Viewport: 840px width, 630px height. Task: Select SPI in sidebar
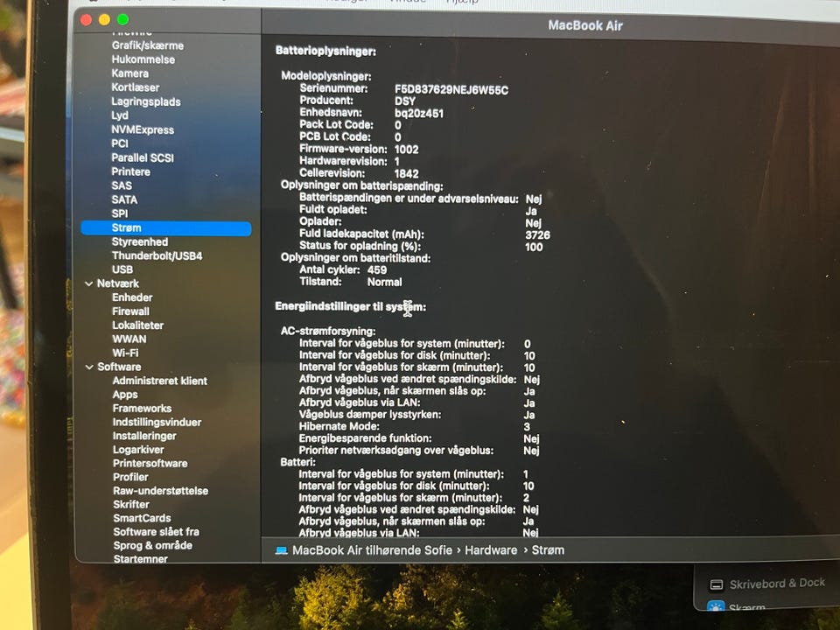[x=120, y=213]
